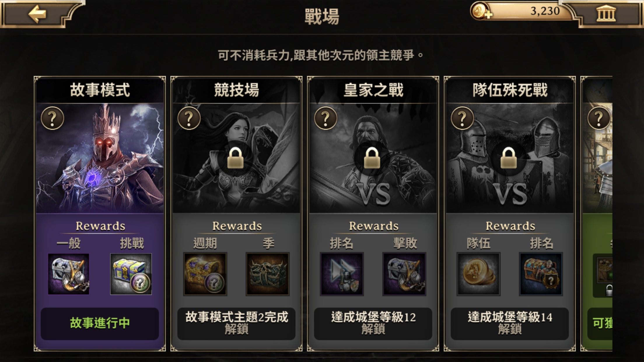Click 達成城堡等級12解鎖 button
The height and width of the screenshot is (362, 644).
coord(373,323)
